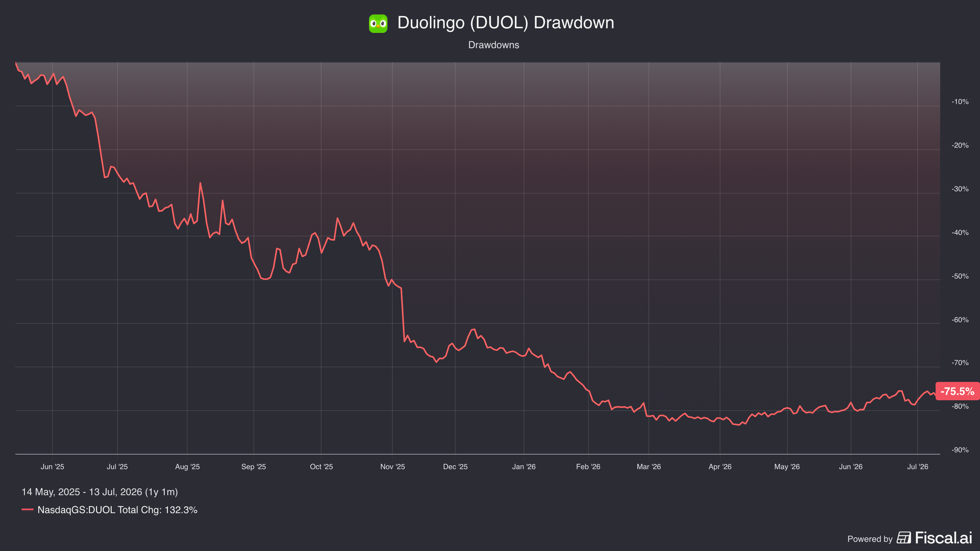Click the -20% y-axis label
Screen dimensions: 980x551
[x=960, y=145]
